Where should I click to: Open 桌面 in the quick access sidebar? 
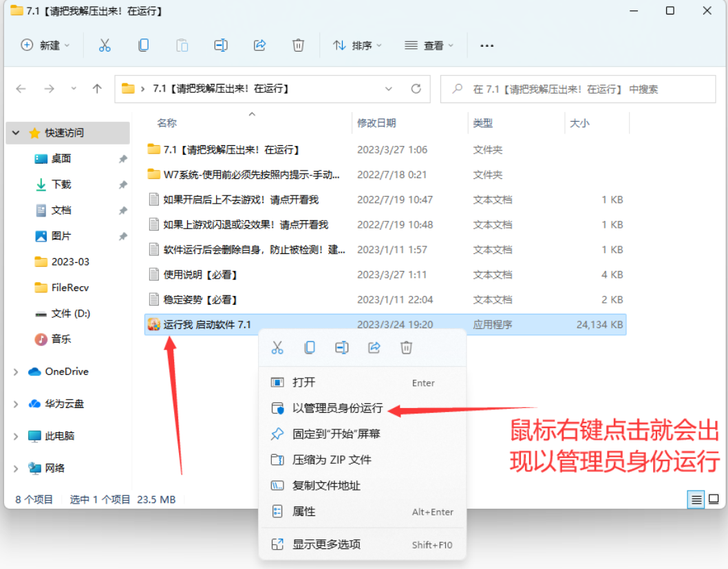click(61, 159)
